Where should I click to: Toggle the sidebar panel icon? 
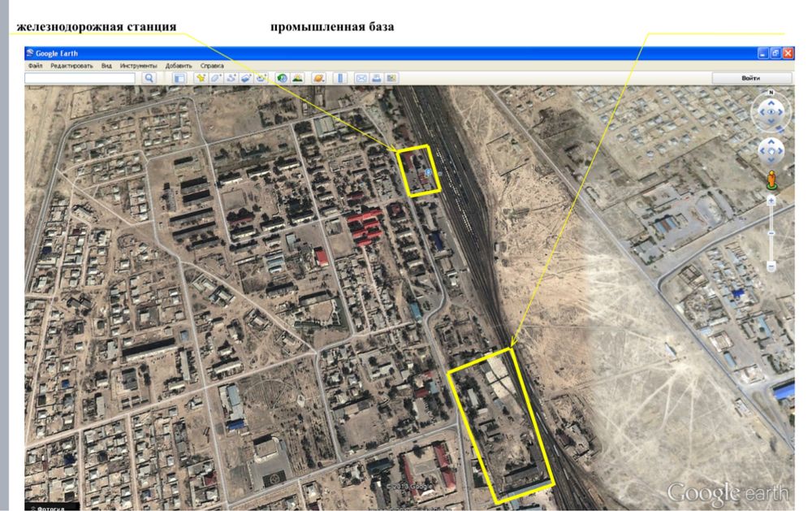pos(179,78)
